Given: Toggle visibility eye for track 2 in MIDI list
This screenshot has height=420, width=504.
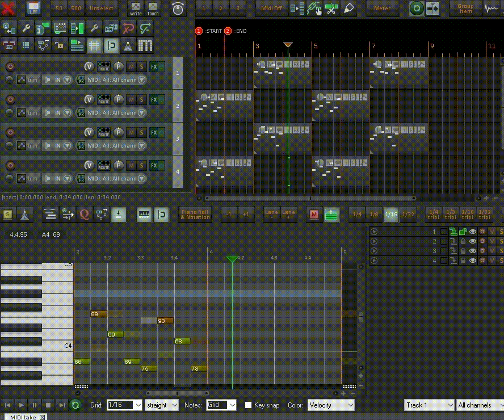Looking at the screenshot, I should pyautogui.click(x=472, y=241).
